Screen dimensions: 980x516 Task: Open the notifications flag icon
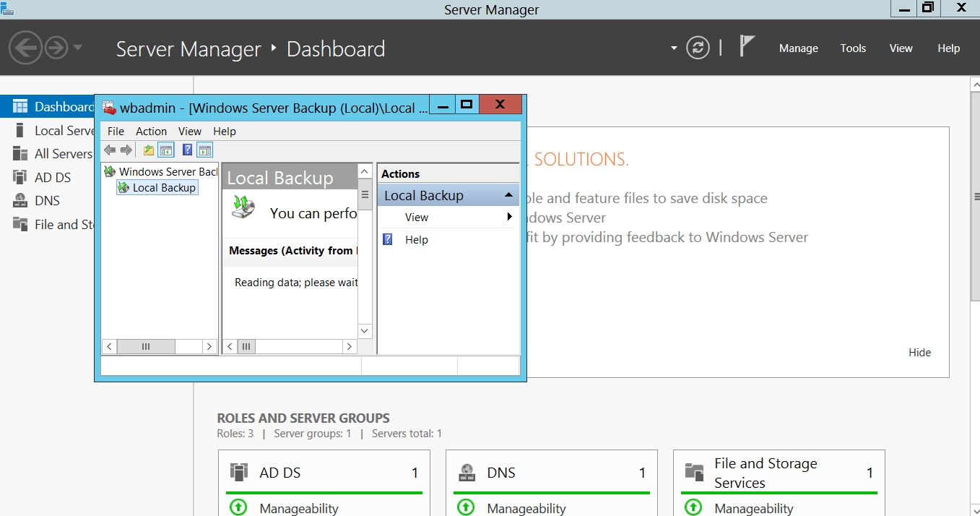click(x=747, y=47)
